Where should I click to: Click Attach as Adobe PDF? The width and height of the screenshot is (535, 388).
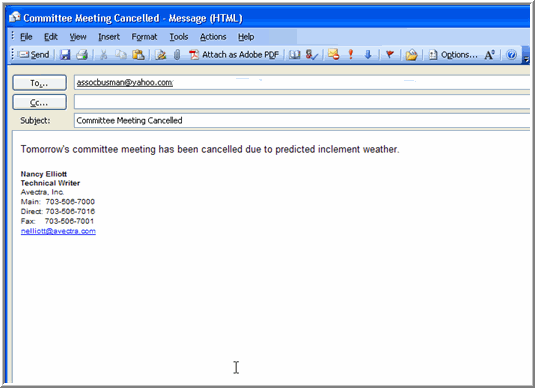[234, 55]
